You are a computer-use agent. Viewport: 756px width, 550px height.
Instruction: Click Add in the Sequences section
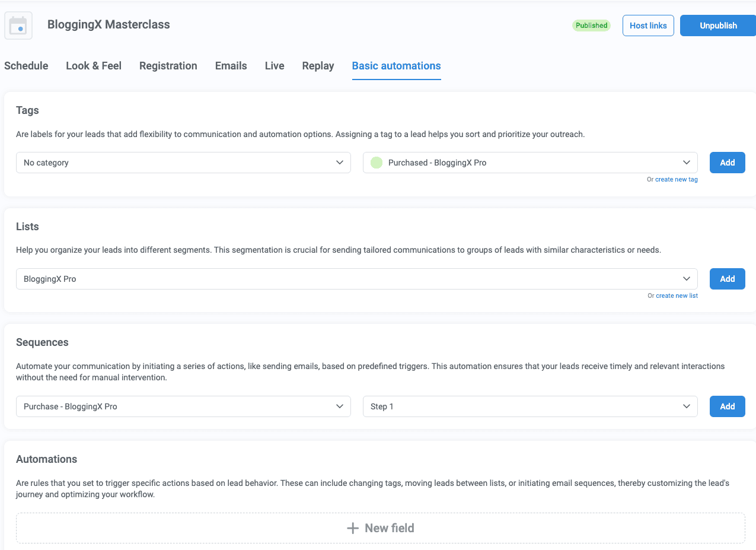click(x=728, y=406)
